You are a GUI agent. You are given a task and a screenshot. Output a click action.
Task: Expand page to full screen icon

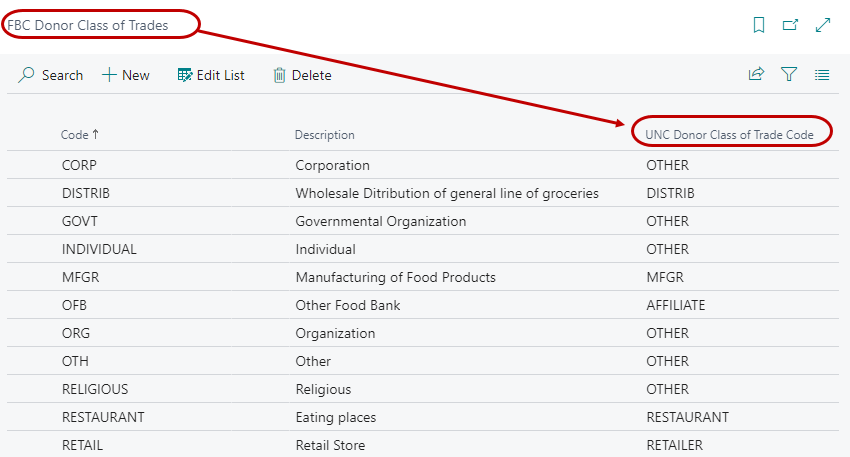click(x=823, y=25)
